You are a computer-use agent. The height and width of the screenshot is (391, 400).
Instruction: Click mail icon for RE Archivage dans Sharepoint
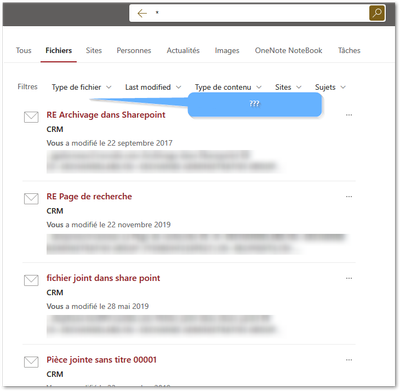point(31,117)
